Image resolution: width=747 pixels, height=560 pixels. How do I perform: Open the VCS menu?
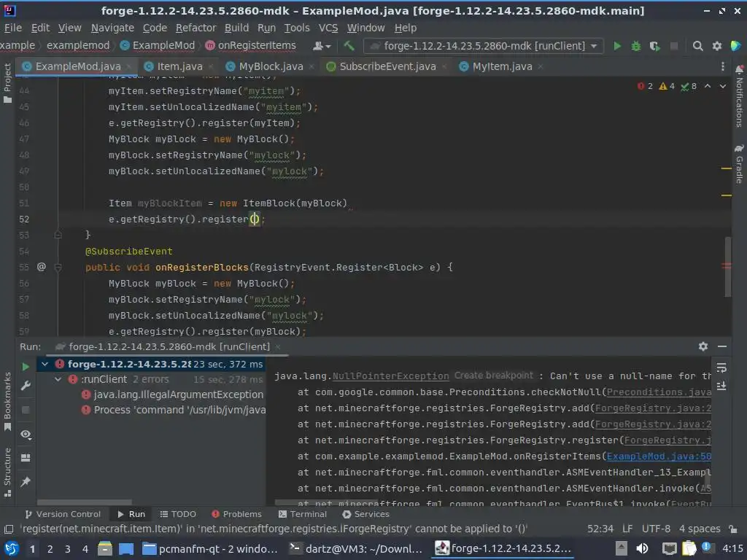[x=328, y=28]
